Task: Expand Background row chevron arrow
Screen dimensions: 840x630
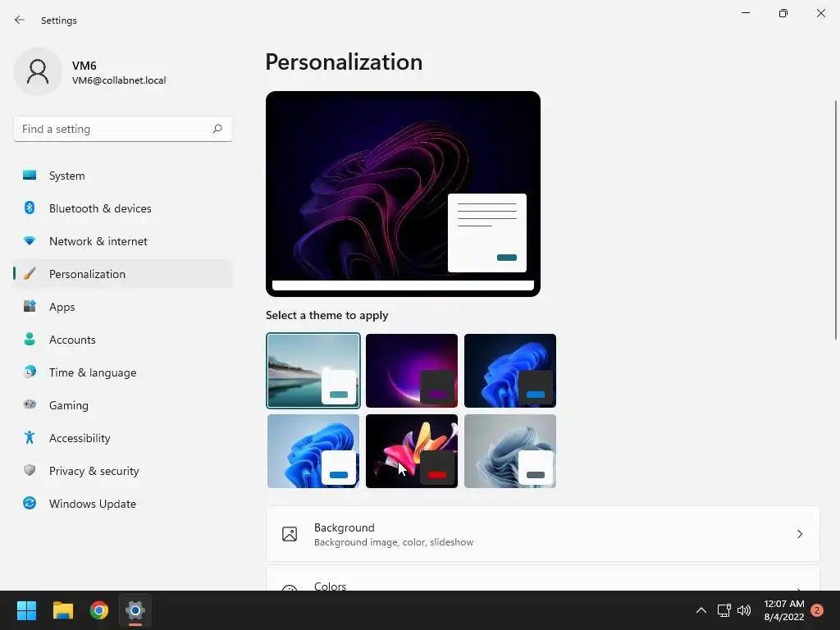Action: 799,534
